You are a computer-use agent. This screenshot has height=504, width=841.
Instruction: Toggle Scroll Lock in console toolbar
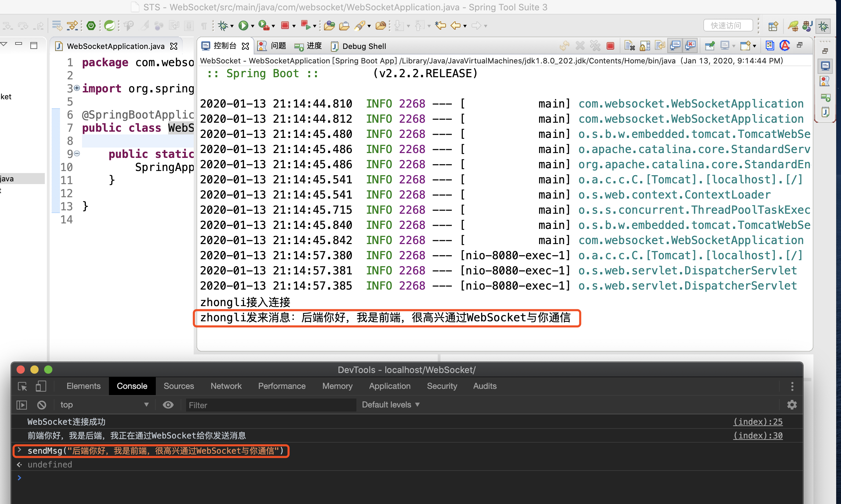coord(645,46)
